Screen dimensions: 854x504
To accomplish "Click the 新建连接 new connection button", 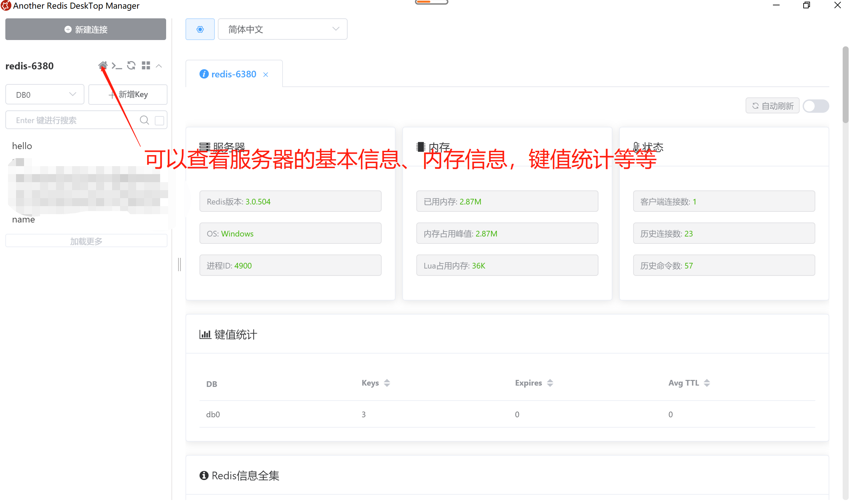I will [x=86, y=30].
